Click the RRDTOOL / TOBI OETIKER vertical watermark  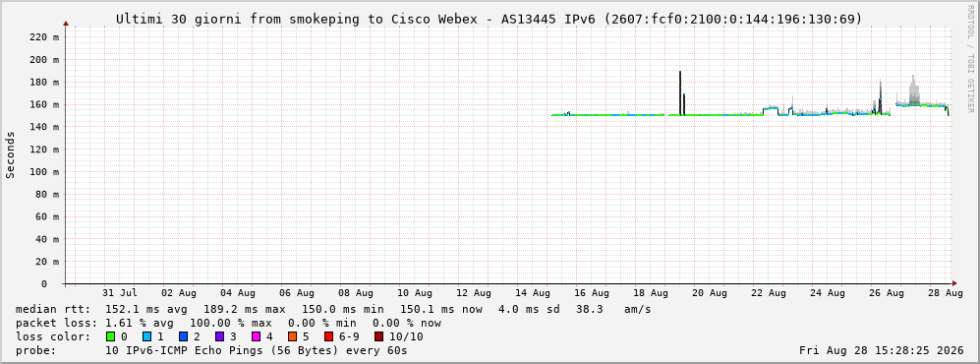pyautogui.click(x=970, y=59)
